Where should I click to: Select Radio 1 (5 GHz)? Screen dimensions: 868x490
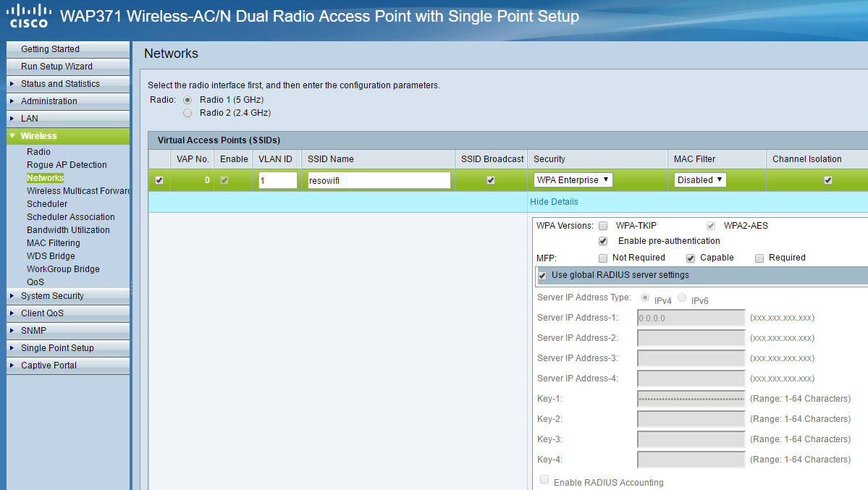(x=187, y=100)
